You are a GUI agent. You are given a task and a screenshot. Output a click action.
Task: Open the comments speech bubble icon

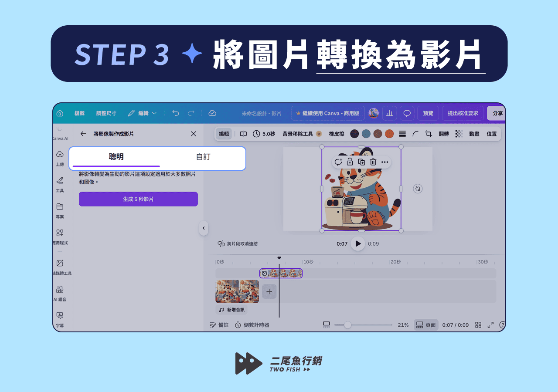point(407,113)
